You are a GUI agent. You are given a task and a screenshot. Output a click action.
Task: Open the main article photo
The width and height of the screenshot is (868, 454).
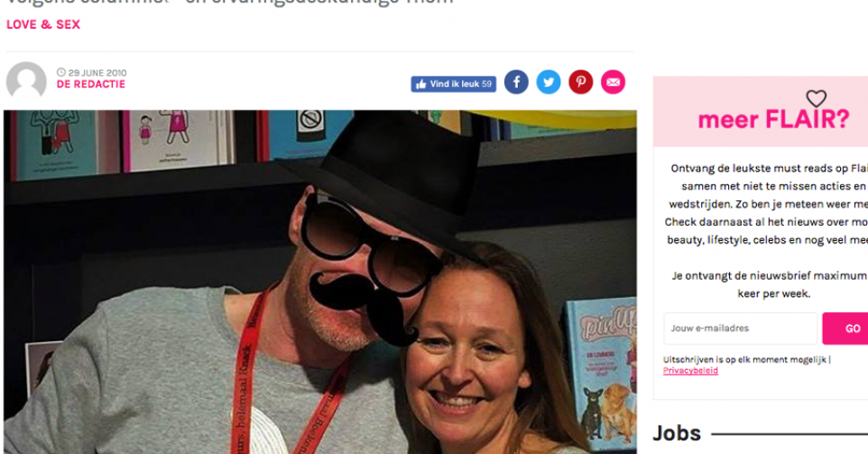[320, 282]
